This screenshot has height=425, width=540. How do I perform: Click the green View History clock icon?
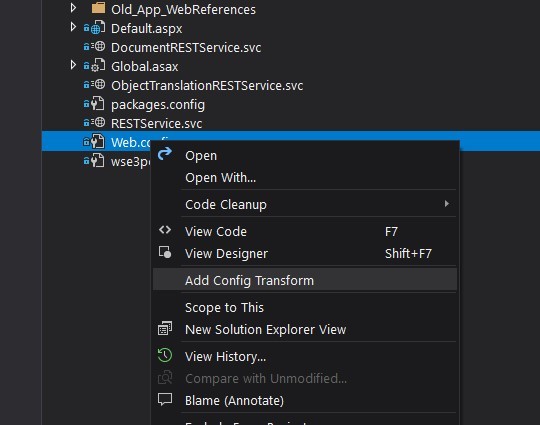click(x=165, y=355)
